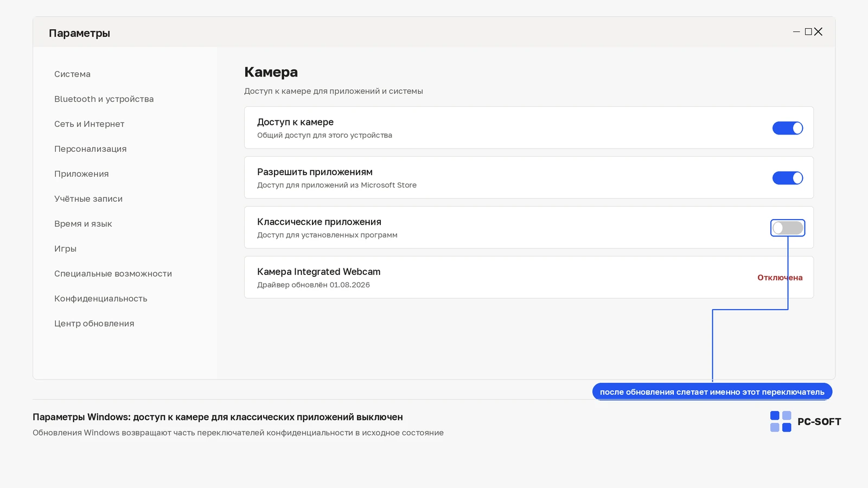Turn off the 'Доступ к камере' switch
This screenshot has width=868, height=488.
787,128
